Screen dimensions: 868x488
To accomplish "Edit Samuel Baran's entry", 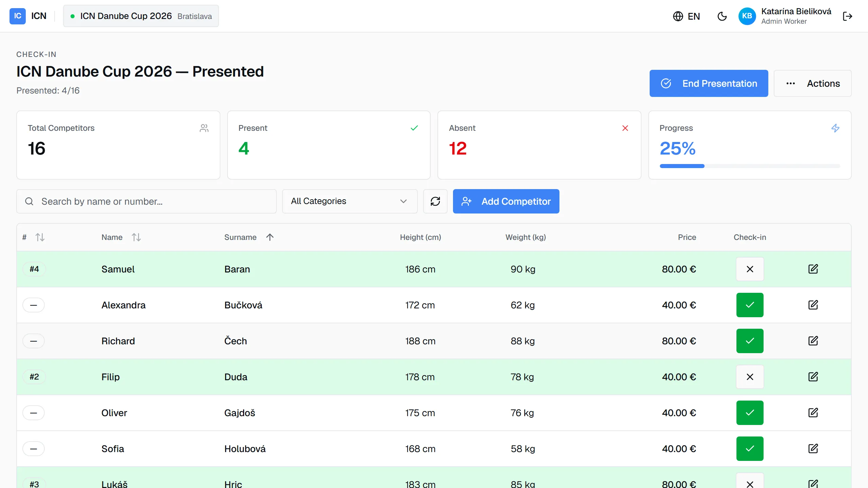I will (x=813, y=269).
